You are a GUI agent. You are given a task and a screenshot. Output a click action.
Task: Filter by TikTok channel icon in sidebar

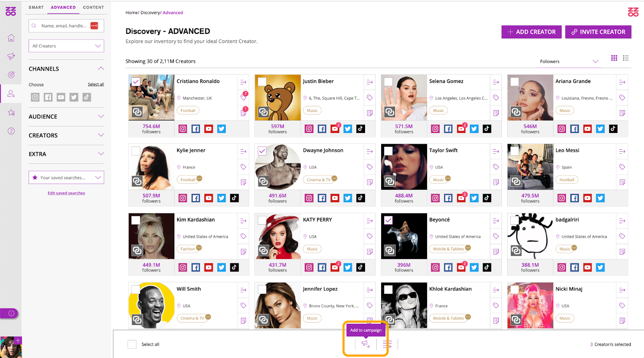coord(87,97)
